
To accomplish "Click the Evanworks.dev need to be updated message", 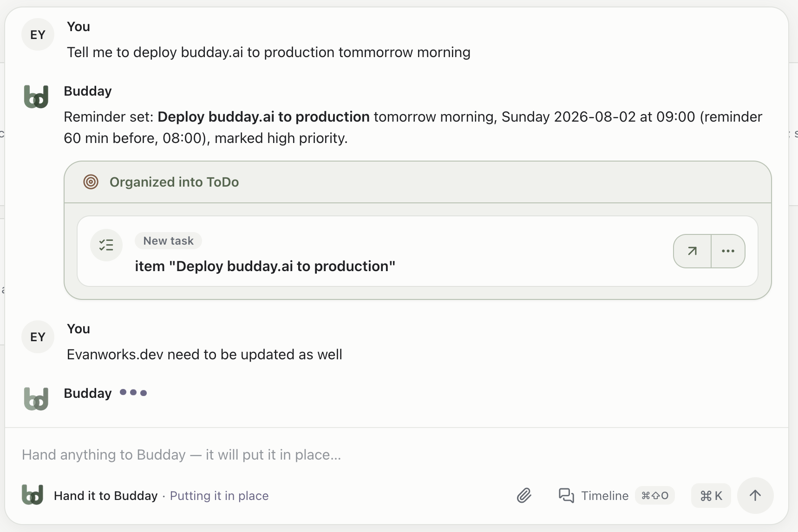I will click(x=204, y=355).
